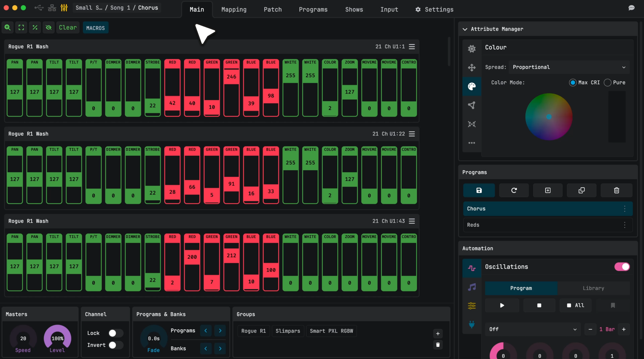Click inside the colour wheel picker

point(549,117)
